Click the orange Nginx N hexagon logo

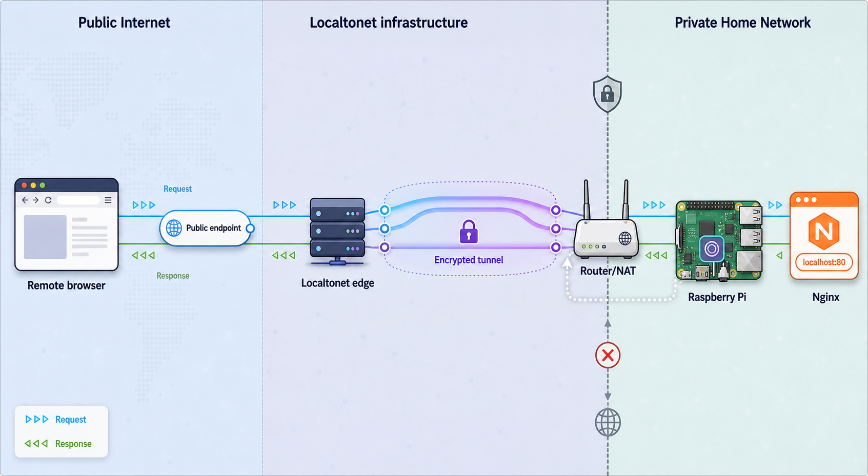coord(823,231)
